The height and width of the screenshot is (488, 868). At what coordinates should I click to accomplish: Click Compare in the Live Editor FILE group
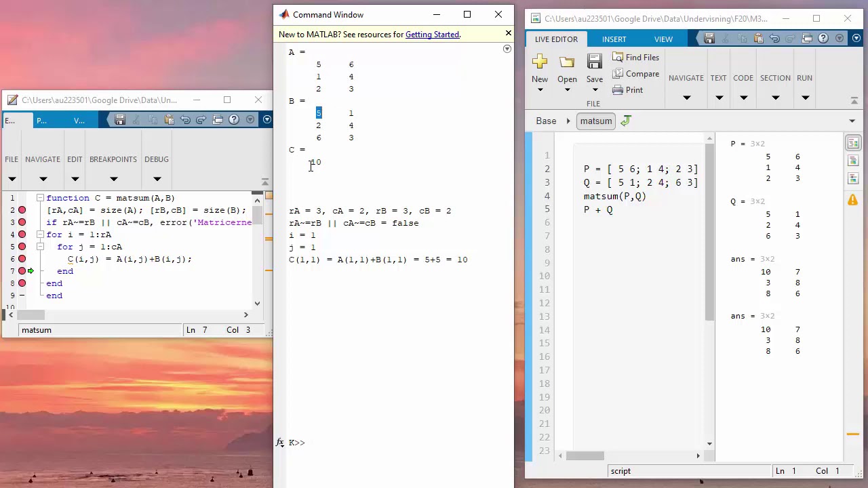(635, 74)
